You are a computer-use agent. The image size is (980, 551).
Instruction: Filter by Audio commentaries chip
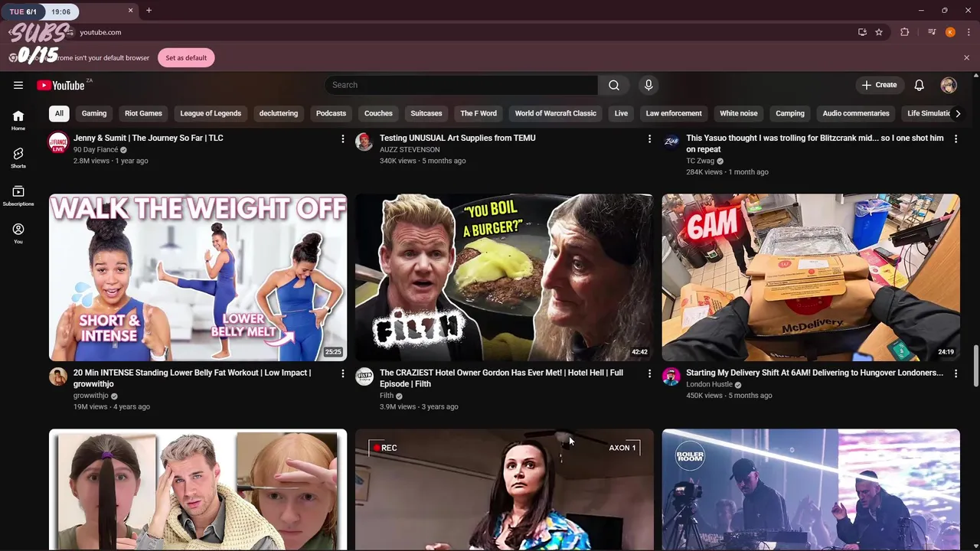pos(856,113)
